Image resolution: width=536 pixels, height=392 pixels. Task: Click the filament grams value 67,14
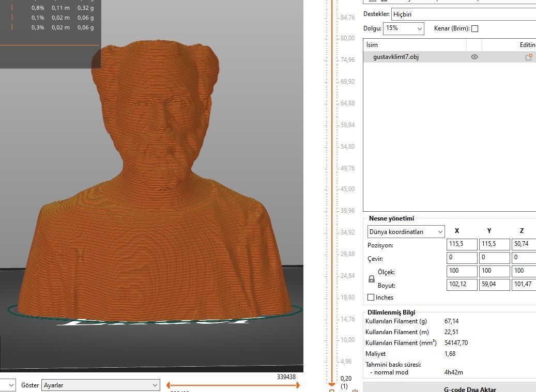(x=451, y=321)
